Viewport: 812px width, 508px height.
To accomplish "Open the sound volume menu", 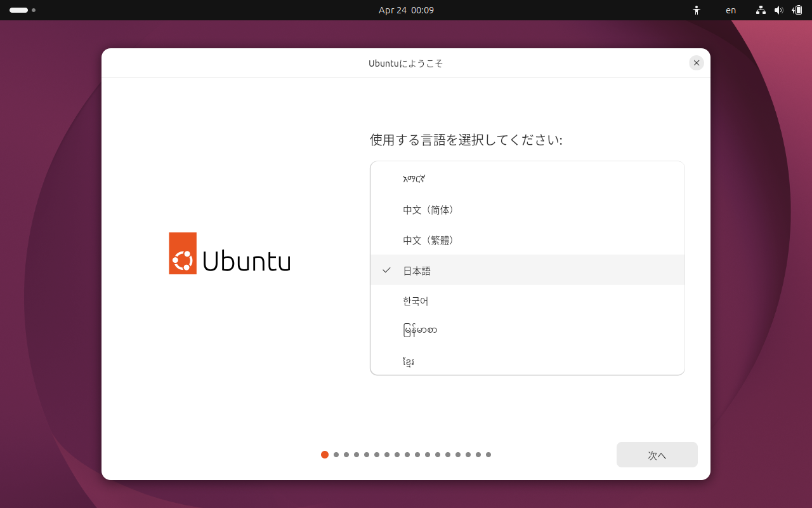I will (x=779, y=10).
